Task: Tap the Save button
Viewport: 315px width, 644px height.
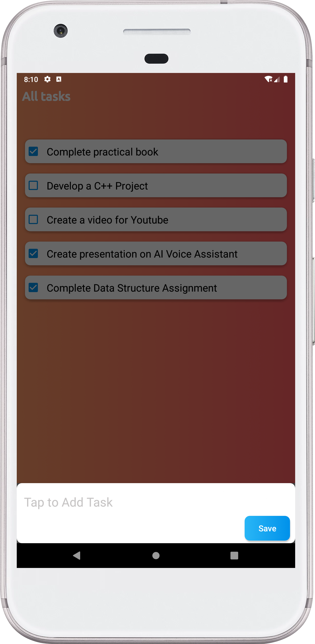Action: coord(267,528)
